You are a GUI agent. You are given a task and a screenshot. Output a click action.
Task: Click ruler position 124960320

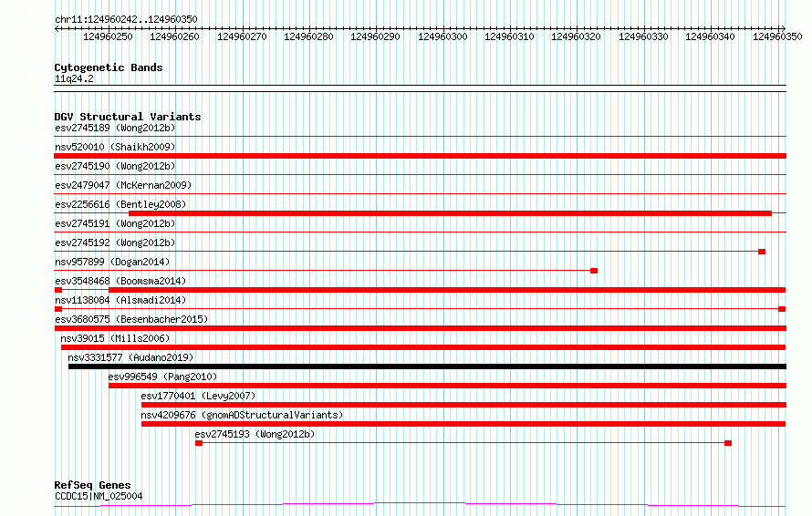[576, 36]
